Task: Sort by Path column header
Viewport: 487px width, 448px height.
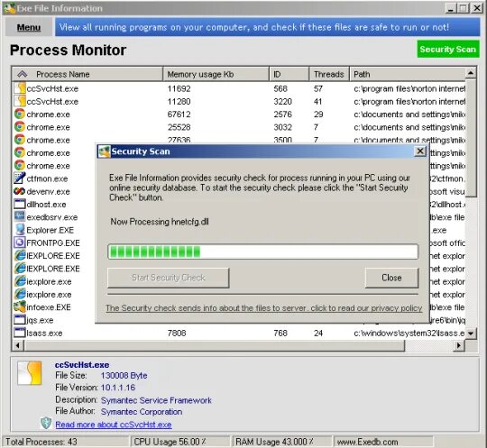Action: [x=407, y=74]
